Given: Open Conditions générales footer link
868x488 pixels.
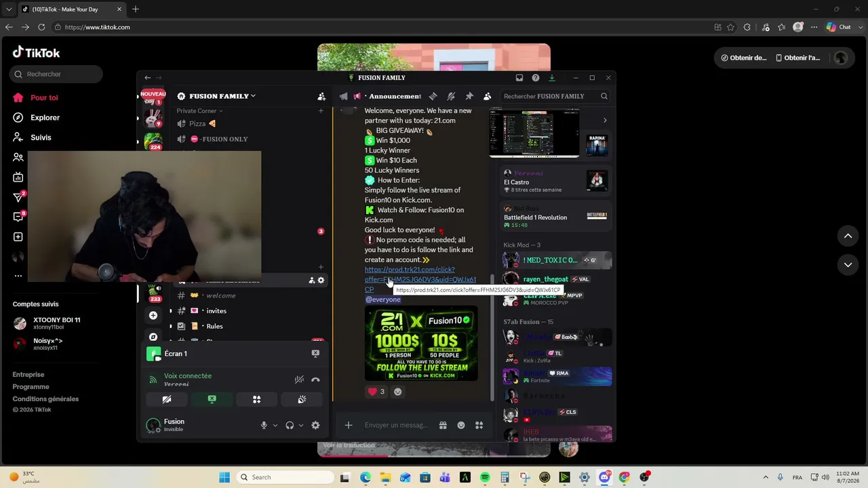Looking at the screenshot, I should [x=45, y=399].
